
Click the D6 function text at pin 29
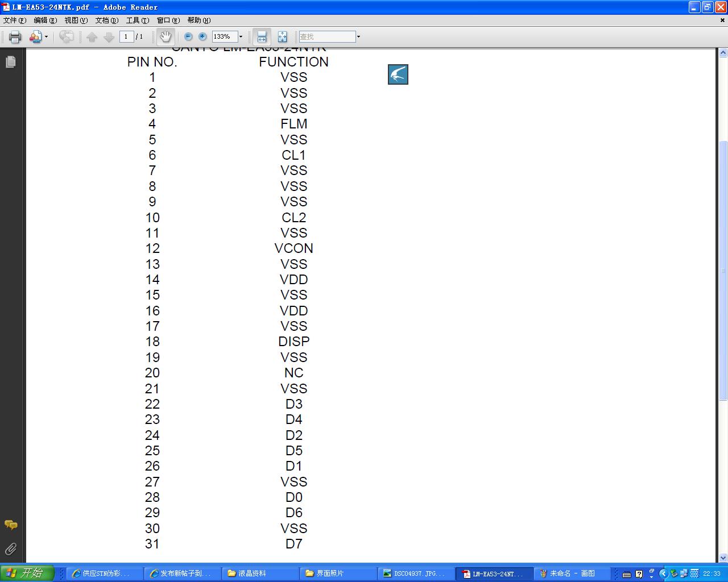click(x=294, y=513)
